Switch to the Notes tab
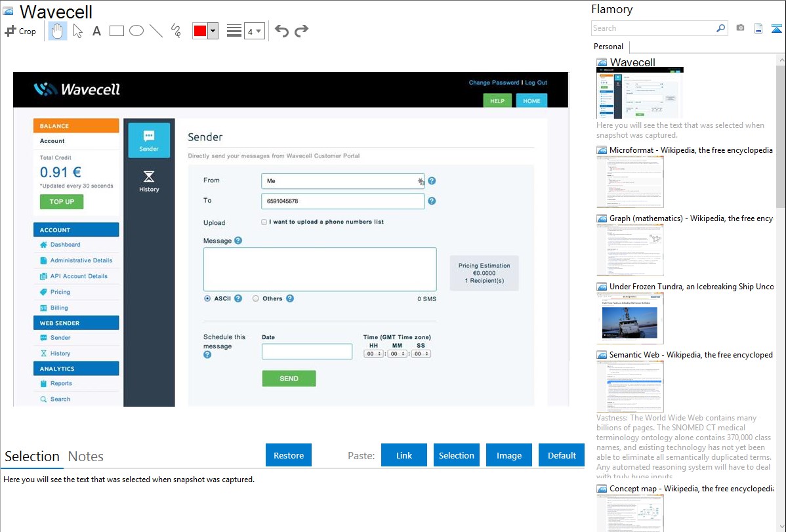Screen dimensions: 786x532 tap(86, 457)
